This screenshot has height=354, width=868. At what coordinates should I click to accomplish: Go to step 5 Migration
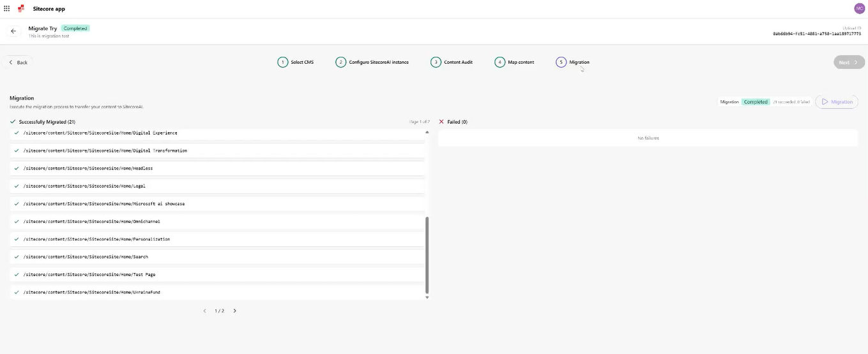[x=573, y=62]
